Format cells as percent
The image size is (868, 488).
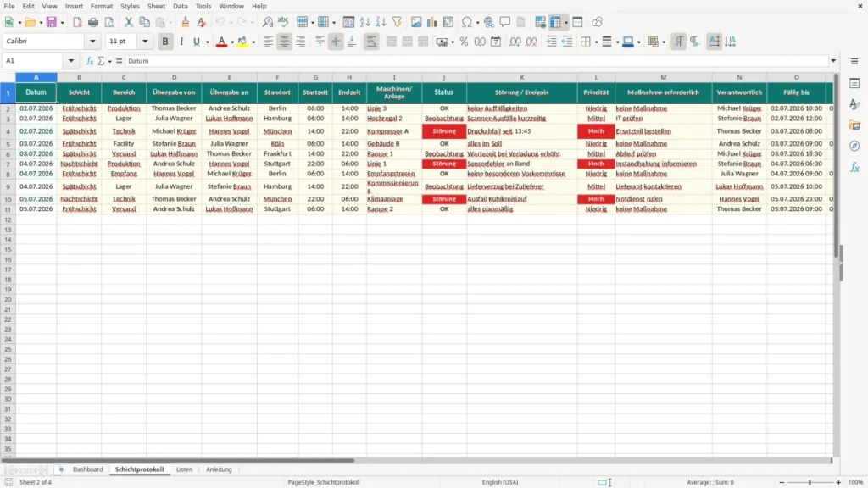[464, 42]
